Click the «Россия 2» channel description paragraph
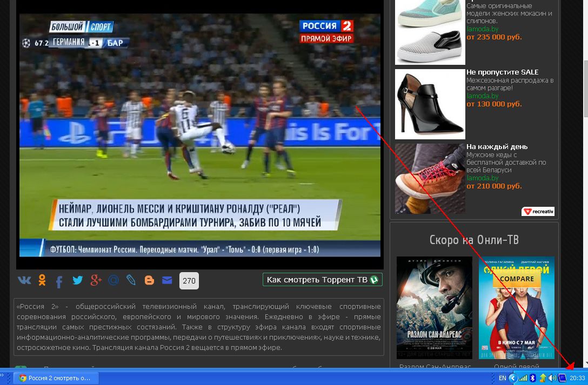This screenshot has height=385, width=588. (198, 327)
